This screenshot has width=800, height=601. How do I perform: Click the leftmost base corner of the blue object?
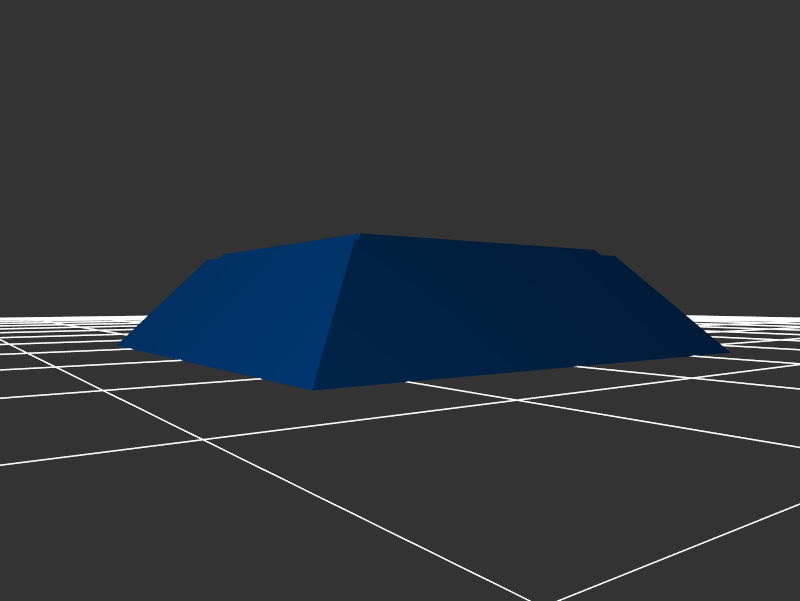coord(120,345)
